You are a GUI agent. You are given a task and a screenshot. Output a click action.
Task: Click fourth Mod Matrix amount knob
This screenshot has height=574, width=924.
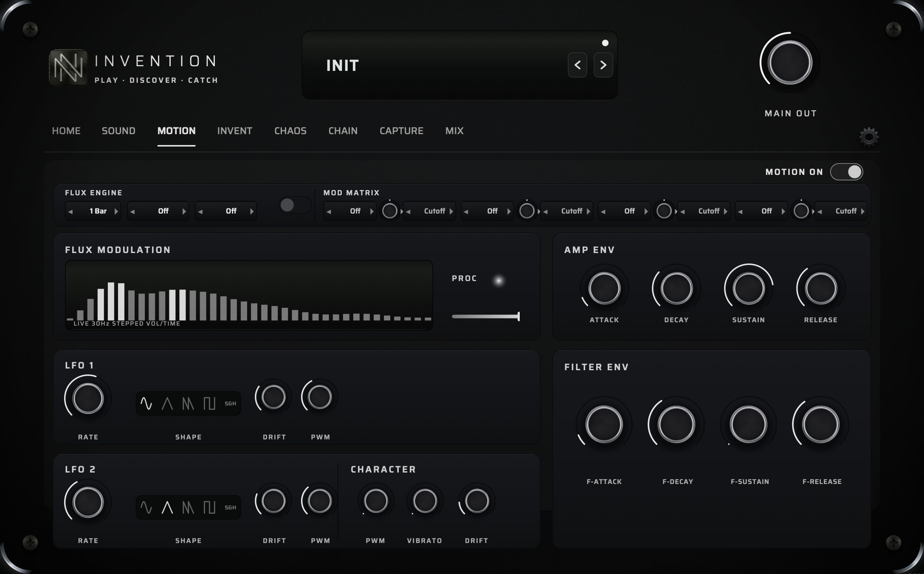(x=801, y=211)
